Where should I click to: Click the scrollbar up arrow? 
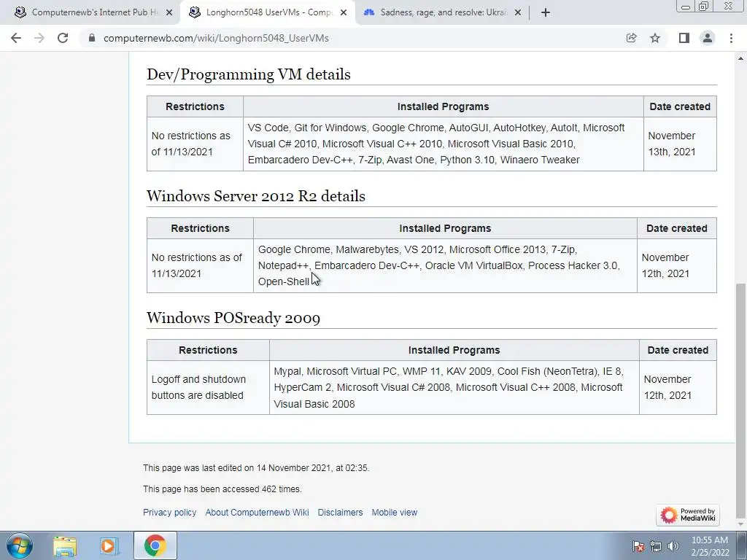pos(741,58)
